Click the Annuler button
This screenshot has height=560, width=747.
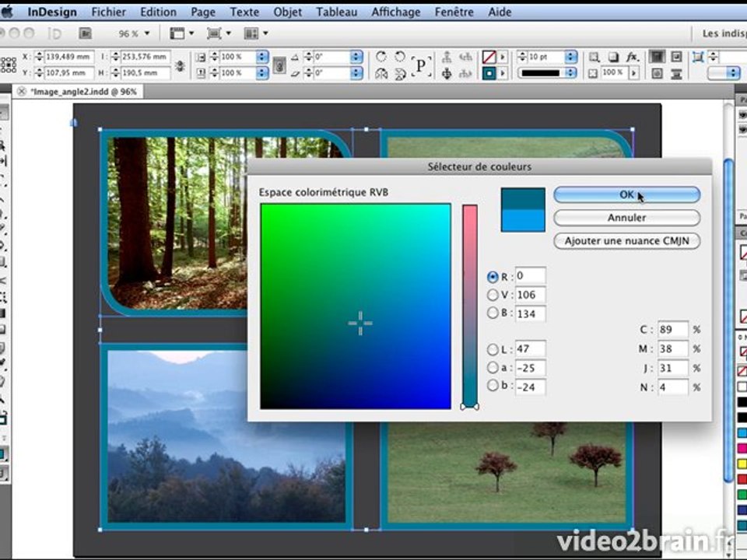[627, 218]
